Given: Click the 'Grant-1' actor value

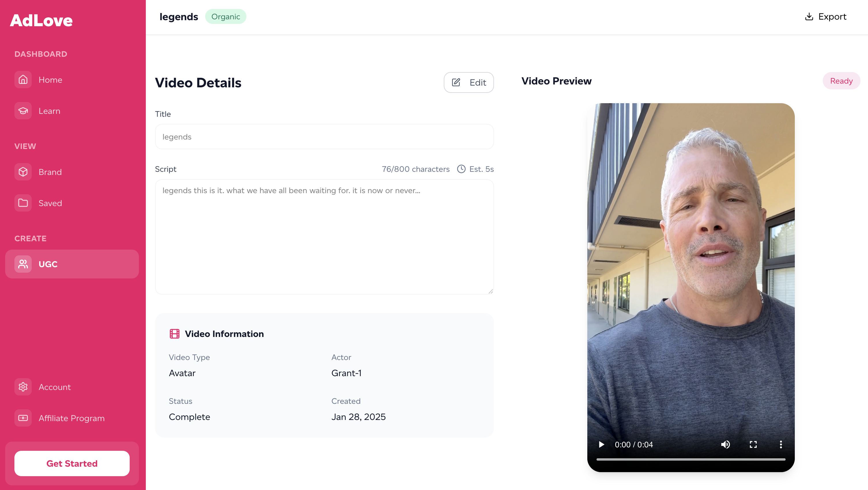Looking at the screenshot, I should point(346,373).
